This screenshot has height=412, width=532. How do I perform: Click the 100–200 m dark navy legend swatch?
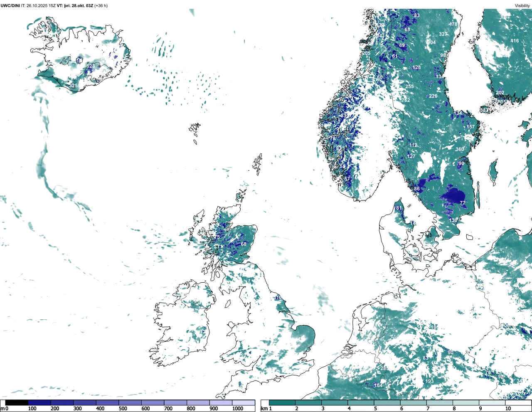coord(39,403)
